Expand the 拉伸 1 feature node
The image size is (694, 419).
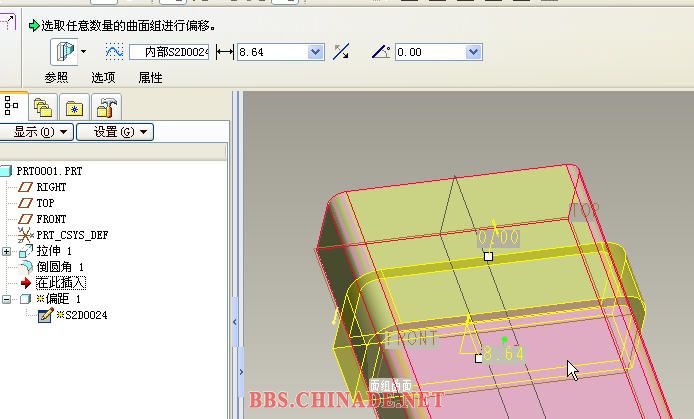click(9, 251)
